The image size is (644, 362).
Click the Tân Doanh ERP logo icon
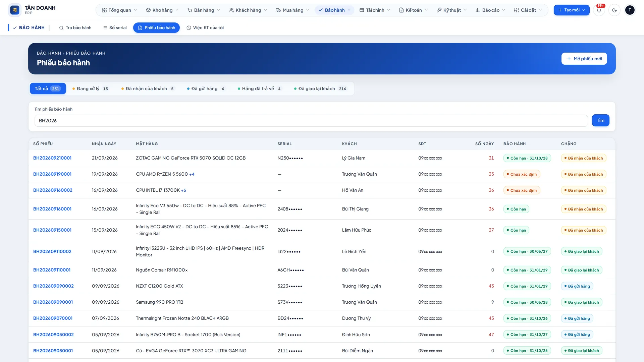point(14,10)
